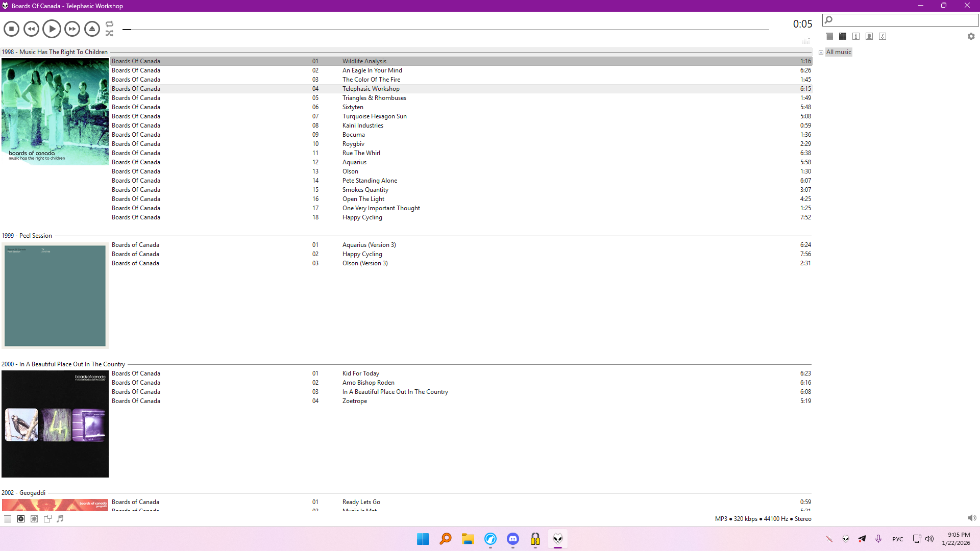This screenshot has width=980, height=551.
Task: Select the track Roygbiv
Action: [x=353, y=144]
